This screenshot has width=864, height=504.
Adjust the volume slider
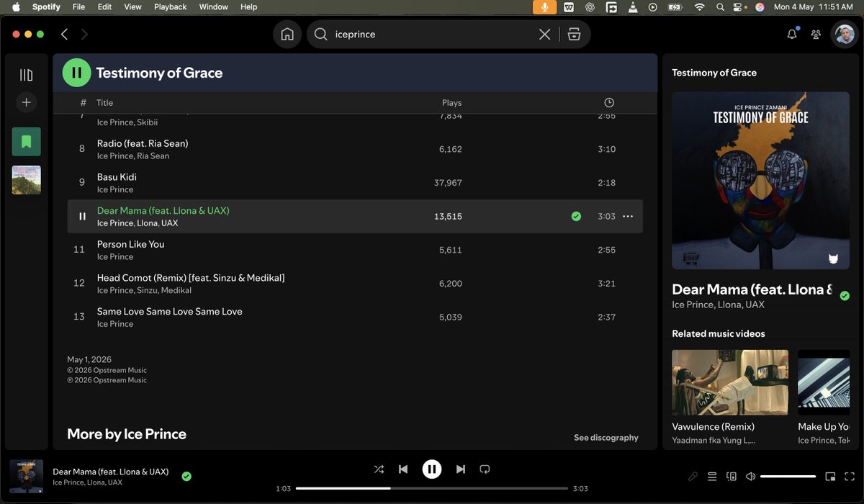[x=788, y=477]
